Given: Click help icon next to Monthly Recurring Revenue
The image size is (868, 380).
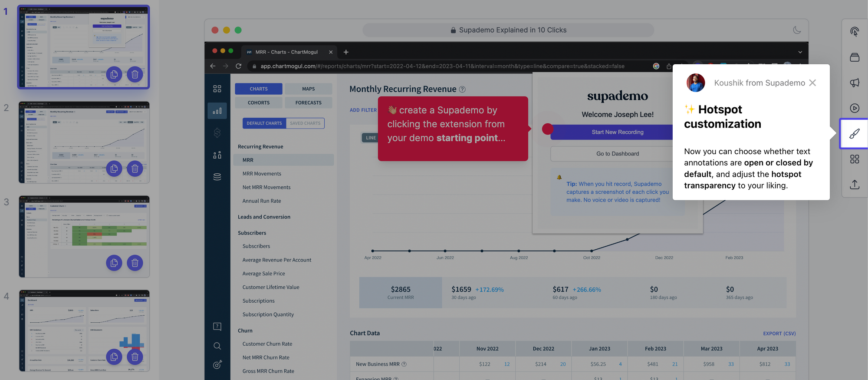Looking at the screenshot, I should point(462,89).
